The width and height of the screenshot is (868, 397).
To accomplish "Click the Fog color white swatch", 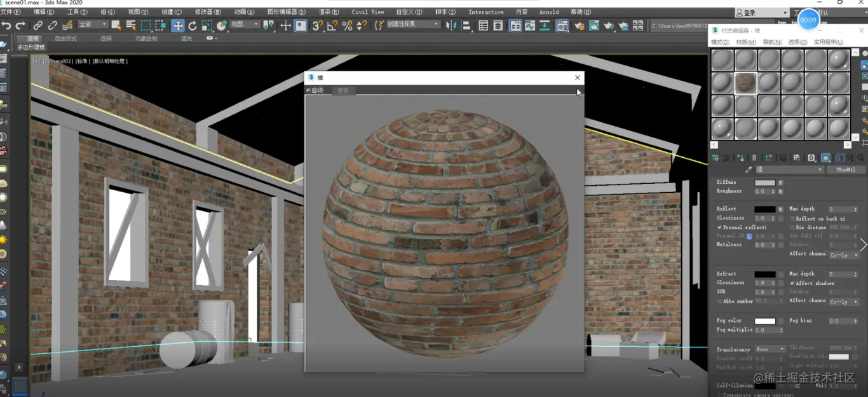I will click(x=764, y=321).
